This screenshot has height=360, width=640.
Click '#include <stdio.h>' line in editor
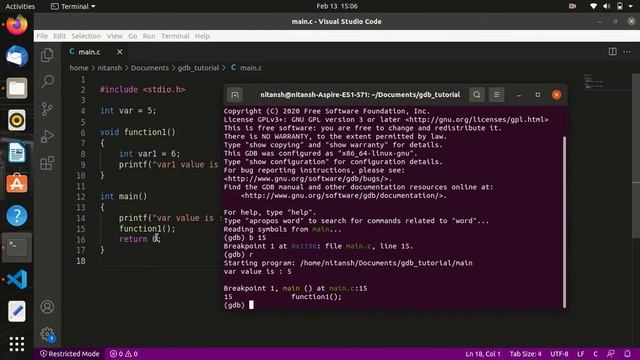tap(143, 89)
